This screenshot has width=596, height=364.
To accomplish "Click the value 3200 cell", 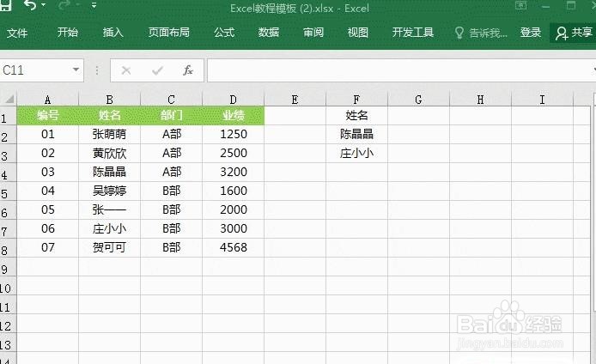I will (234, 172).
